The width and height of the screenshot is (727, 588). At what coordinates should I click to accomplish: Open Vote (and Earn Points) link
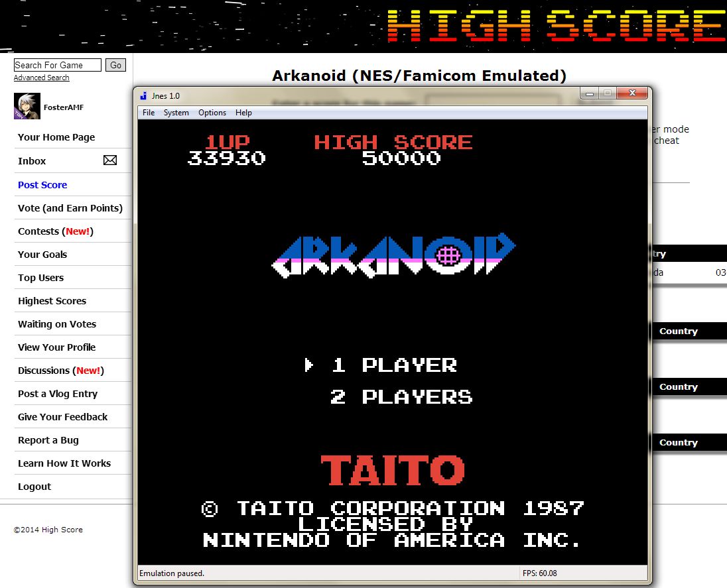(70, 208)
